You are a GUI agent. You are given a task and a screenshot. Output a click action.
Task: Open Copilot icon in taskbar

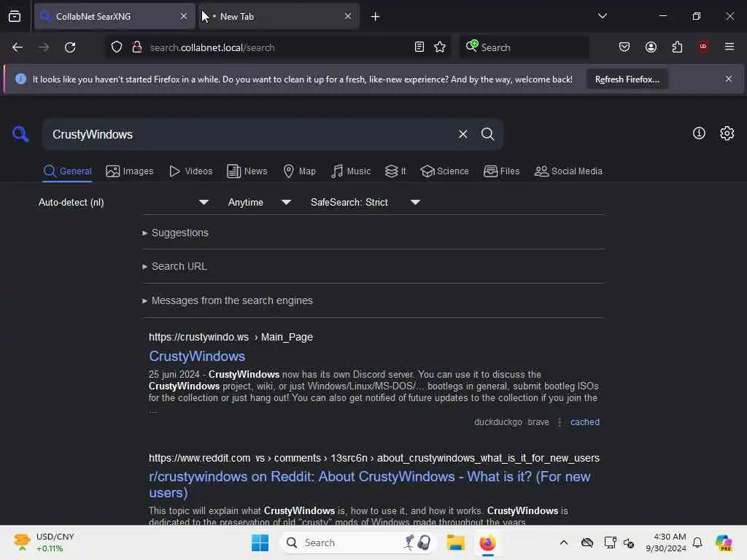point(724,542)
